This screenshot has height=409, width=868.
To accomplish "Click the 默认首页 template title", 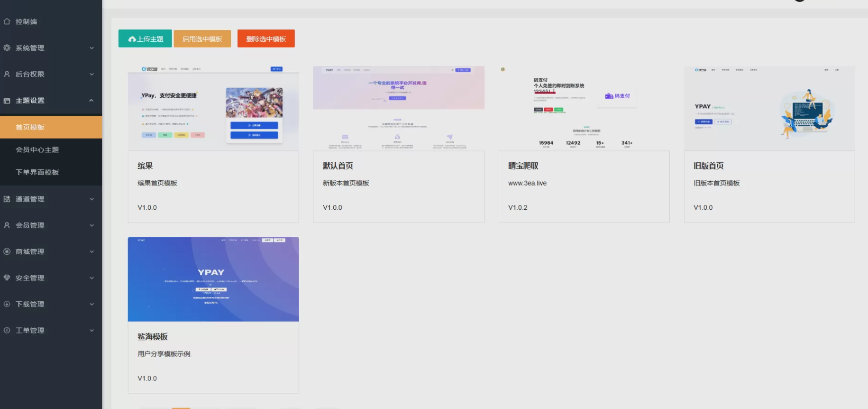I will tap(338, 166).
